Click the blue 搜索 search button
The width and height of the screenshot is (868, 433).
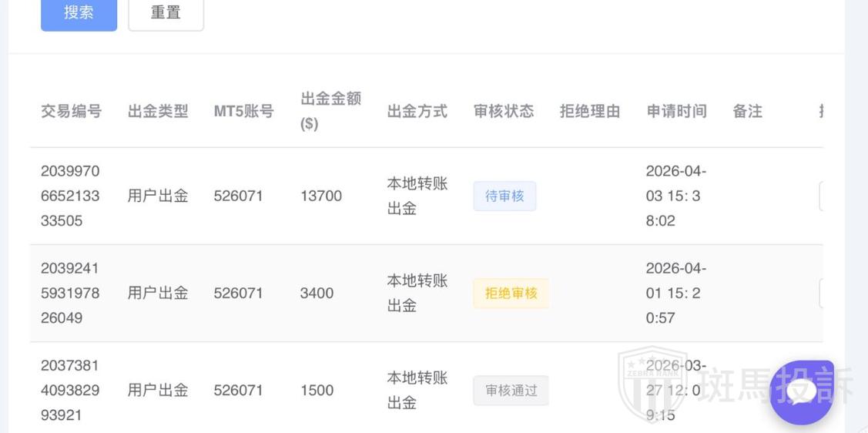click(x=79, y=13)
